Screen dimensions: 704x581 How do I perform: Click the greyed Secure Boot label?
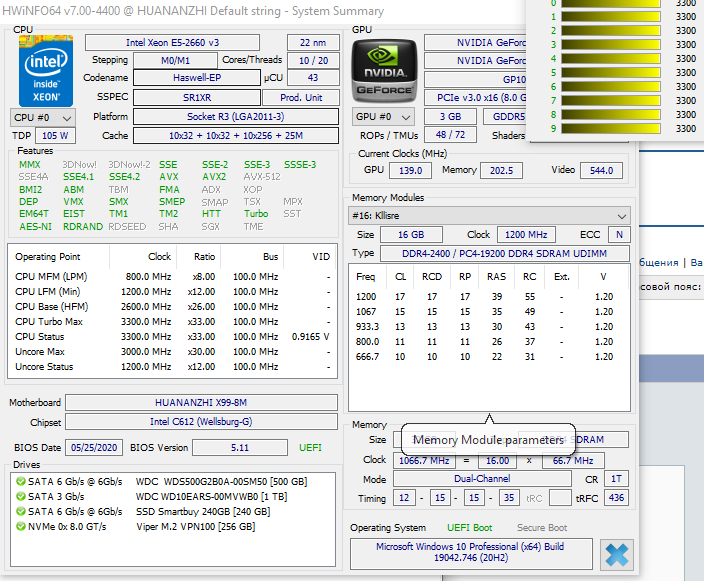click(542, 528)
